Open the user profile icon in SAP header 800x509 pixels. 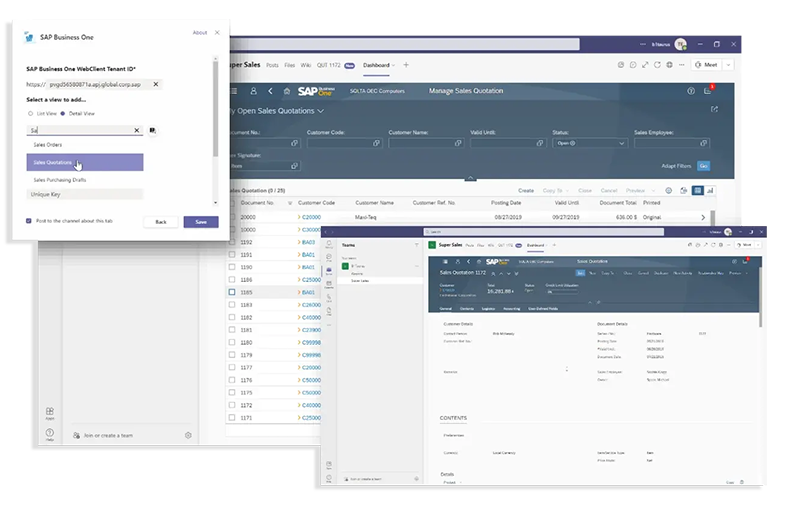(x=253, y=91)
